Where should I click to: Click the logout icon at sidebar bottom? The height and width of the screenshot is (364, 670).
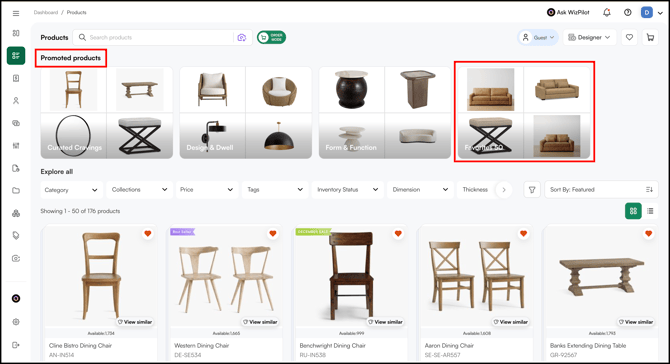coord(16,345)
